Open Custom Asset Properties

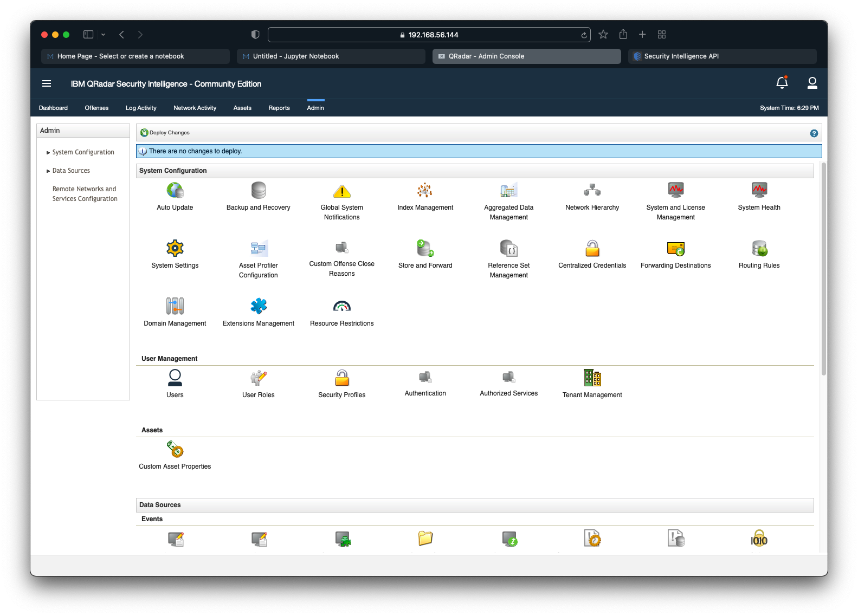coord(175,449)
